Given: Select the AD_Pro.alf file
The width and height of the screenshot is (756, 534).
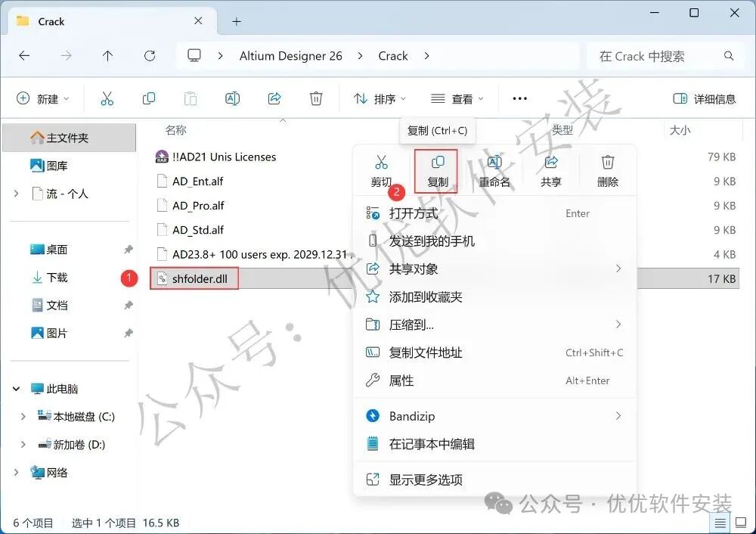Looking at the screenshot, I should pos(198,206).
